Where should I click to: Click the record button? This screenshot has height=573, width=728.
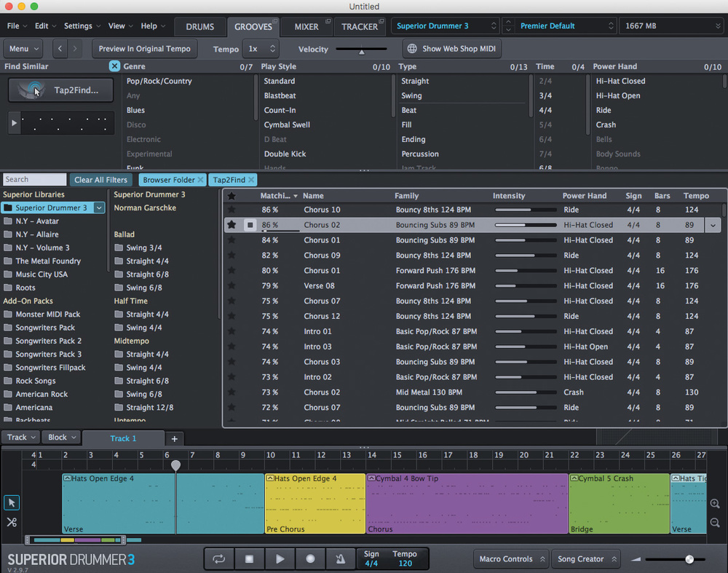(x=310, y=558)
